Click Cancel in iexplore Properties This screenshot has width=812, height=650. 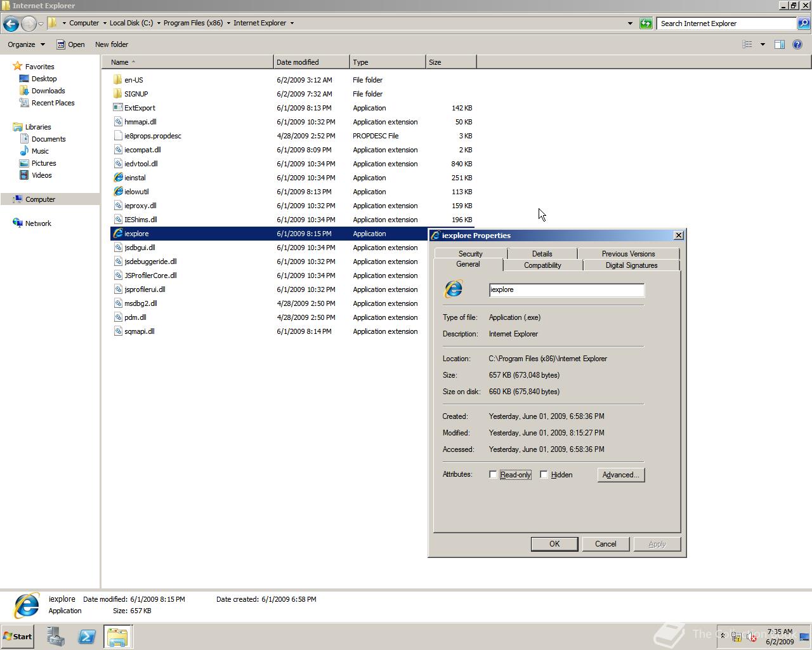pos(606,544)
